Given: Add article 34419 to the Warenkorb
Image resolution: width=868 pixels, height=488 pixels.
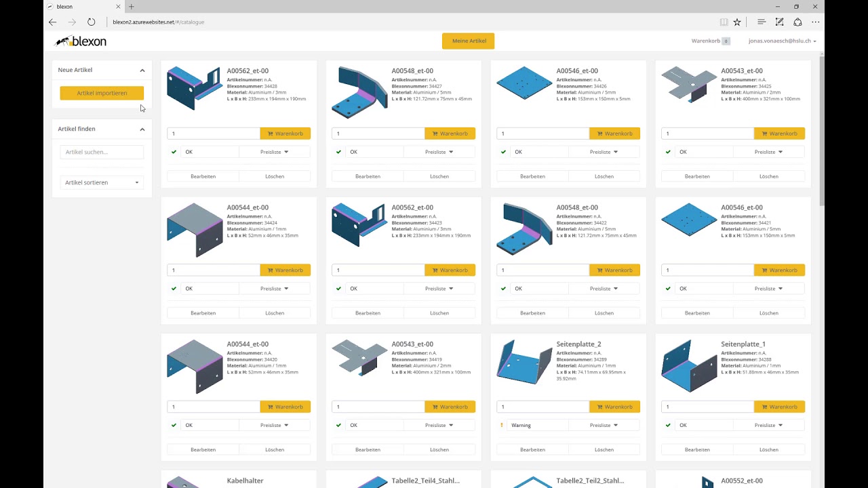Looking at the screenshot, I should tap(450, 407).
